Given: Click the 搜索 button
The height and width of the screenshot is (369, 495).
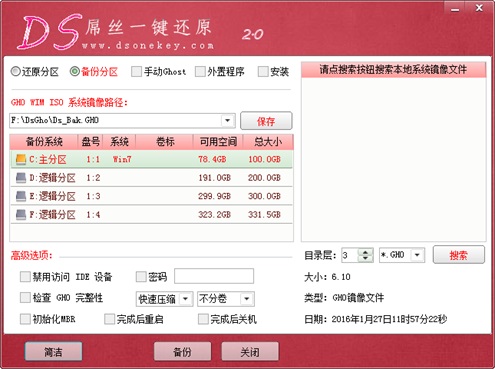Looking at the screenshot, I should click(458, 255).
